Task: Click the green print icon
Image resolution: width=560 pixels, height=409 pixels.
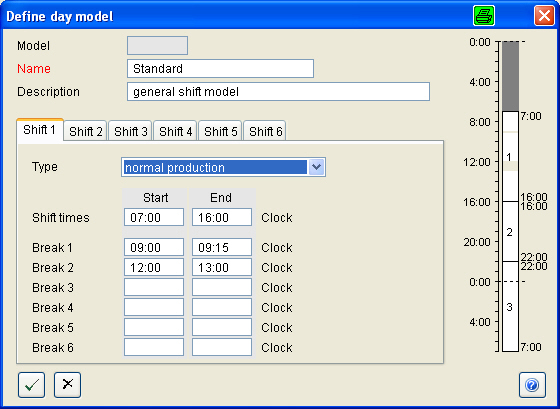Action: coord(484,16)
